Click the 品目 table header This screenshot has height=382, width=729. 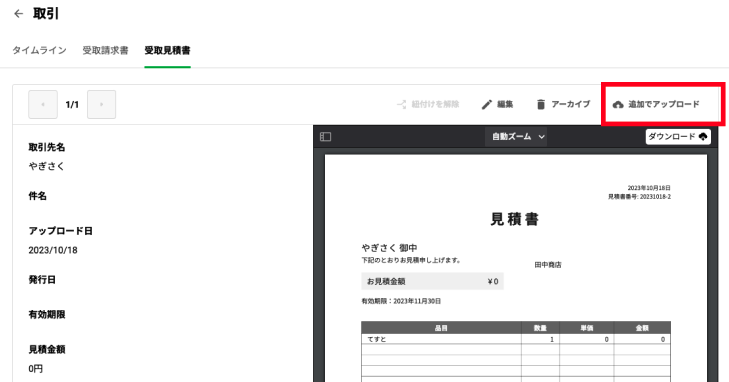point(441,328)
